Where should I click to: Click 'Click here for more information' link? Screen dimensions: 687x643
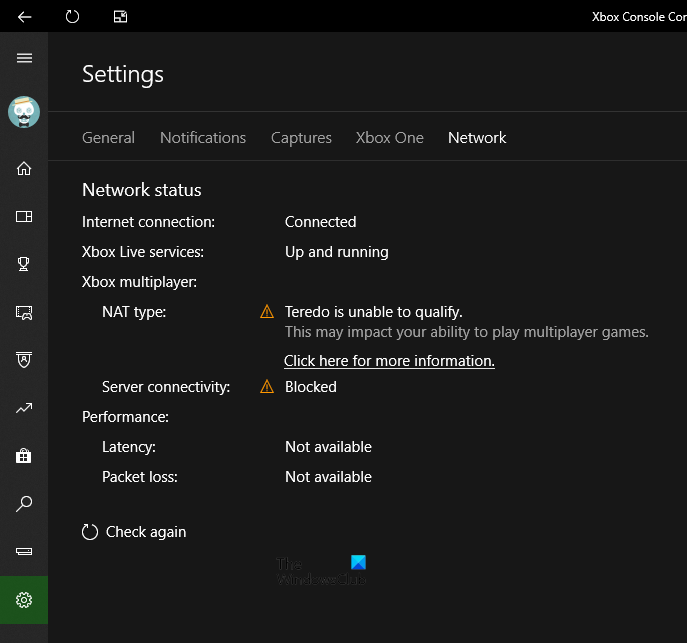(x=389, y=361)
